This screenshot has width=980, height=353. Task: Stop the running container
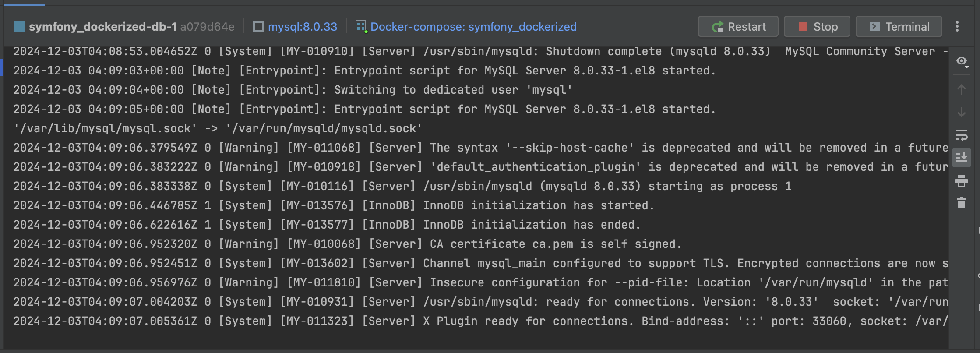coord(817,27)
